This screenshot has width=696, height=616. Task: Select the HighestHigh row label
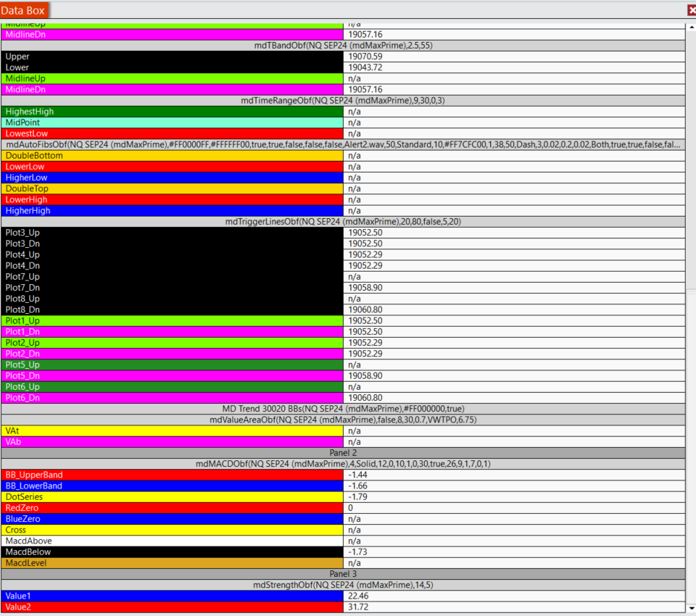point(173,112)
